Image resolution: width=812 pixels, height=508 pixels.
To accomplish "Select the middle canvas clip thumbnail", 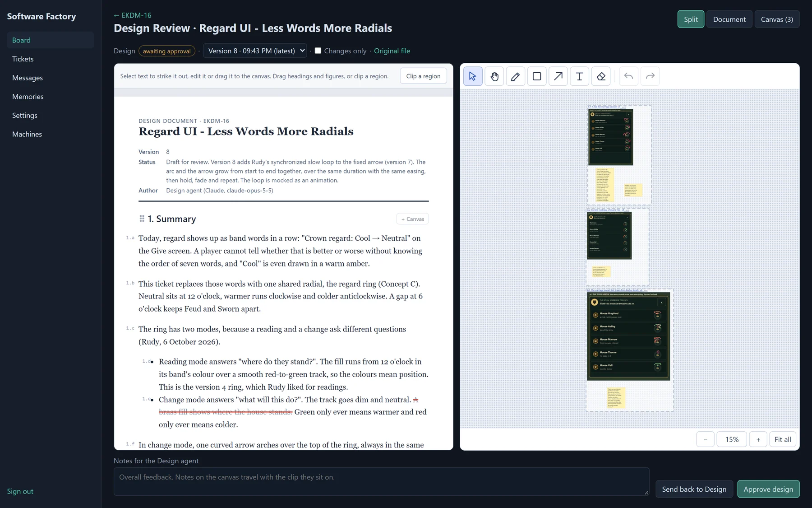I will click(x=609, y=235).
